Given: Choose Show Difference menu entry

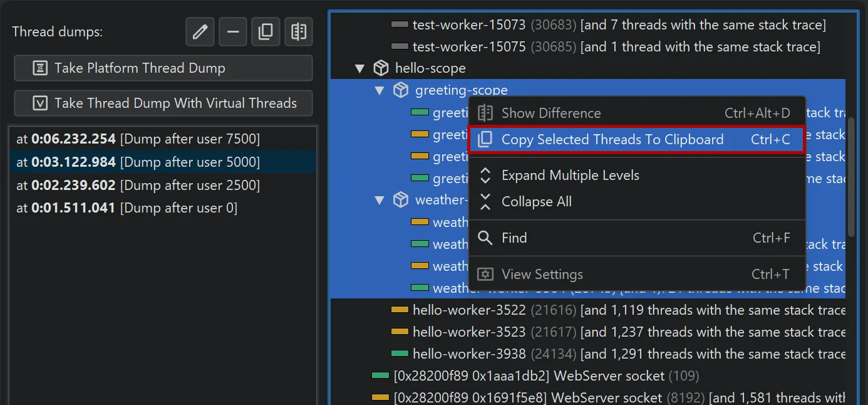Looking at the screenshot, I should click(637, 113).
